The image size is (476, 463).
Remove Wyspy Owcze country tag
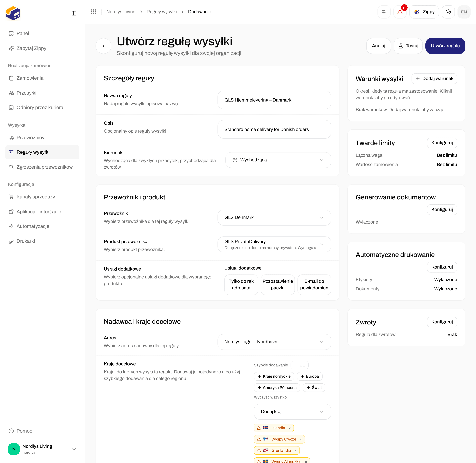(301, 439)
